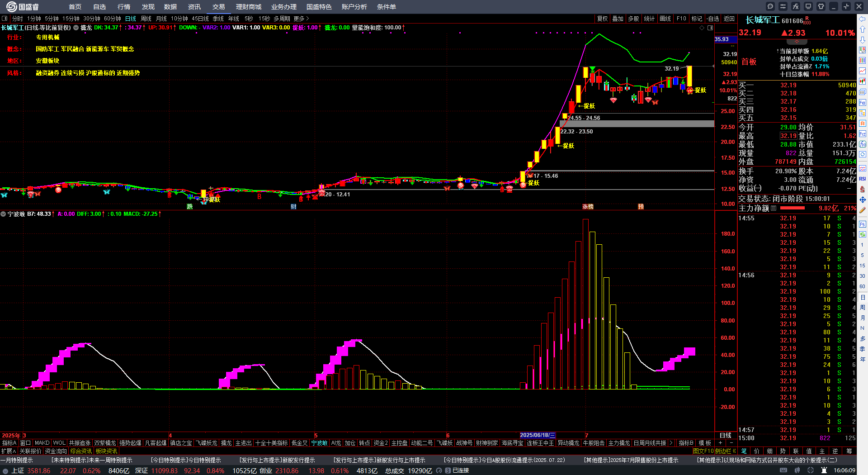Click the 日 period button in right sidebar
The image size is (868, 475).
click(863, 297)
